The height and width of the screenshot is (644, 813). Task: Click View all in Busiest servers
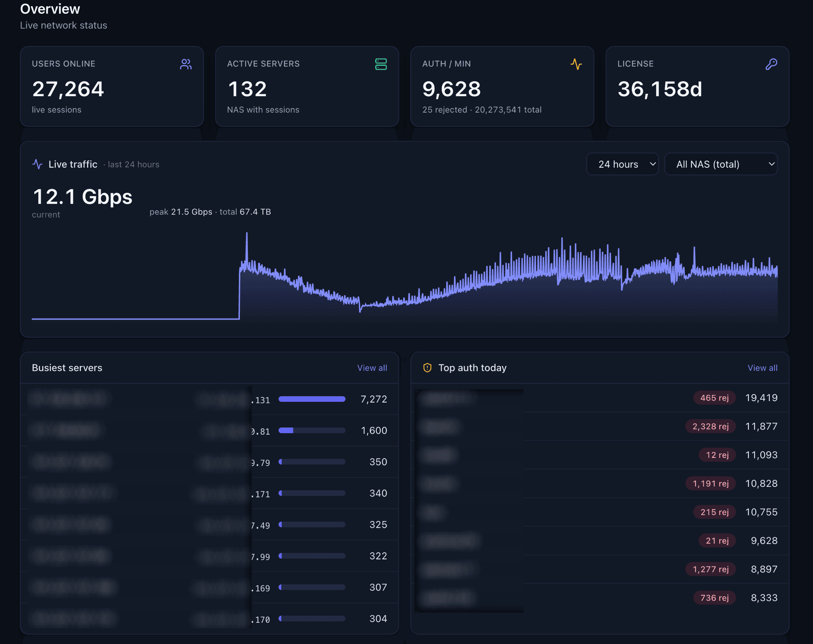(372, 368)
